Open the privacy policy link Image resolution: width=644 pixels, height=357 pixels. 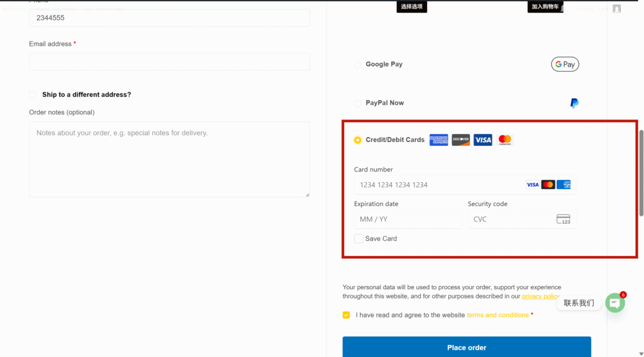[540, 296]
